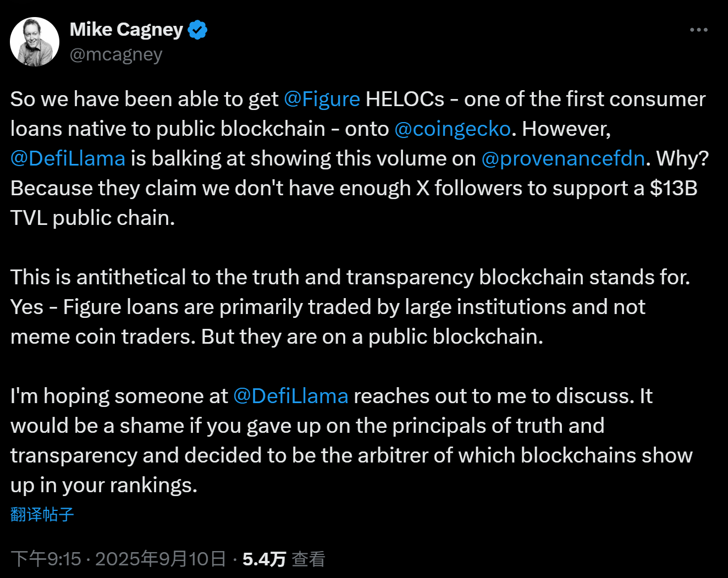Open the @provenancefdn mention
This screenshot has width=728, height=578.
pos(562,159)
